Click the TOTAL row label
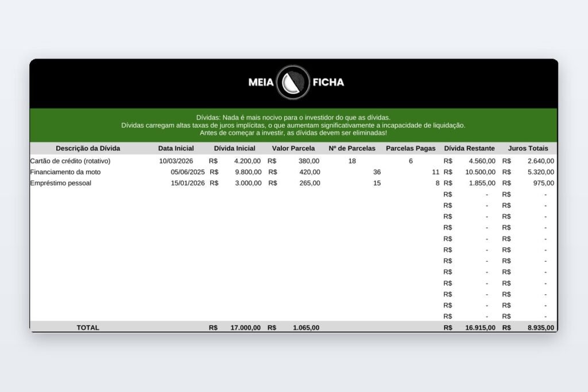The height and width of the screenshot is (392, 588). pyautogui.click(x=88, y=328)
